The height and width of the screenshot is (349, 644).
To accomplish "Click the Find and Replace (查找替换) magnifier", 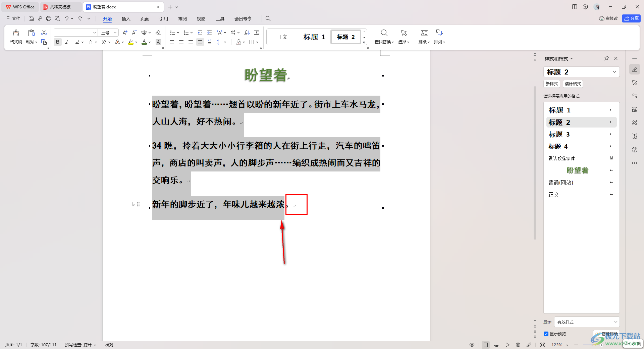I will pos(384,33).
